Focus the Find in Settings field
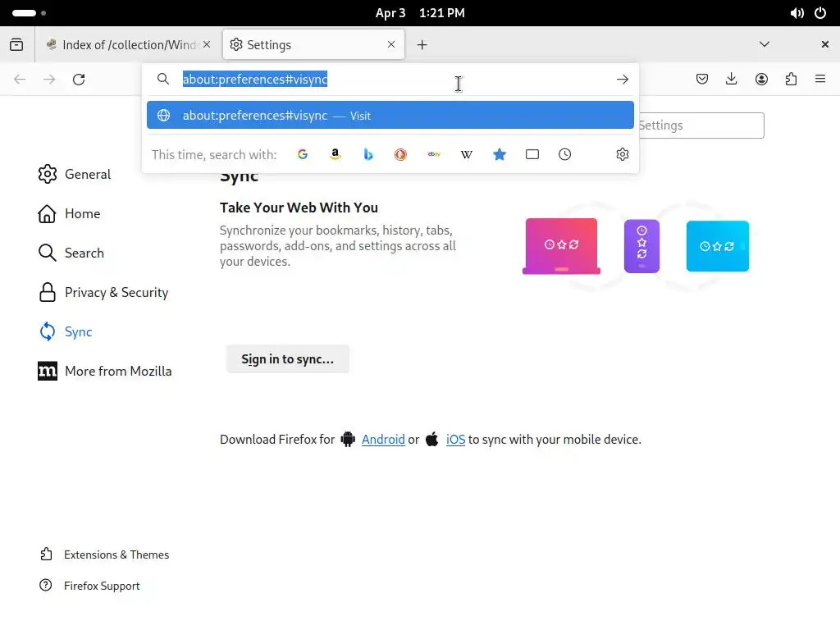This screenshot has width=840, height=630. point(701,126)
